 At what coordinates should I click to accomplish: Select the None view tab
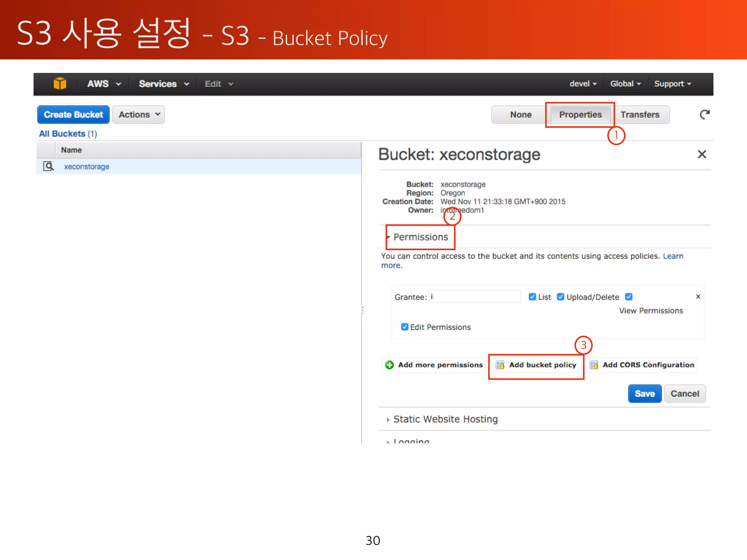pyautogui.click(x=520, y=114)
